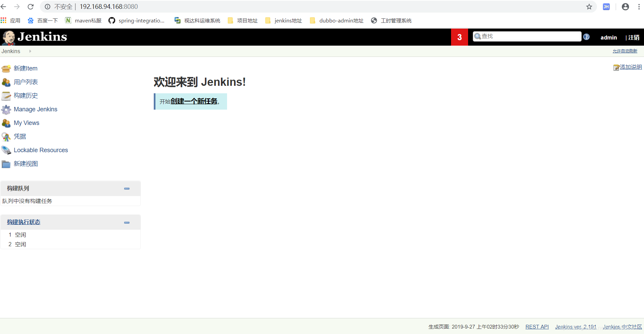Click the 用户列表 people icon
This screenshot has height=334, width=644.
coord(6,82)
